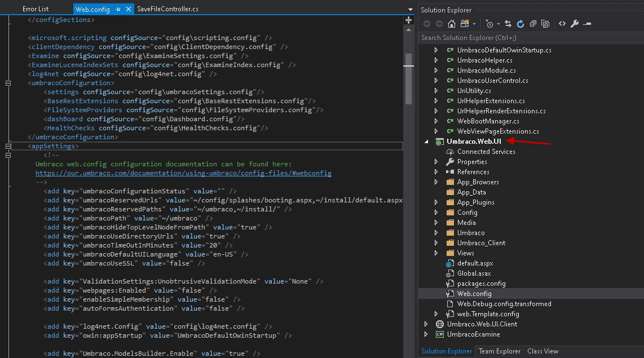The width and height of the screenshot is (644, 358).
Task: Click the Forward arrow in Solution Explorer toolbar
Action: click(439, 24)
